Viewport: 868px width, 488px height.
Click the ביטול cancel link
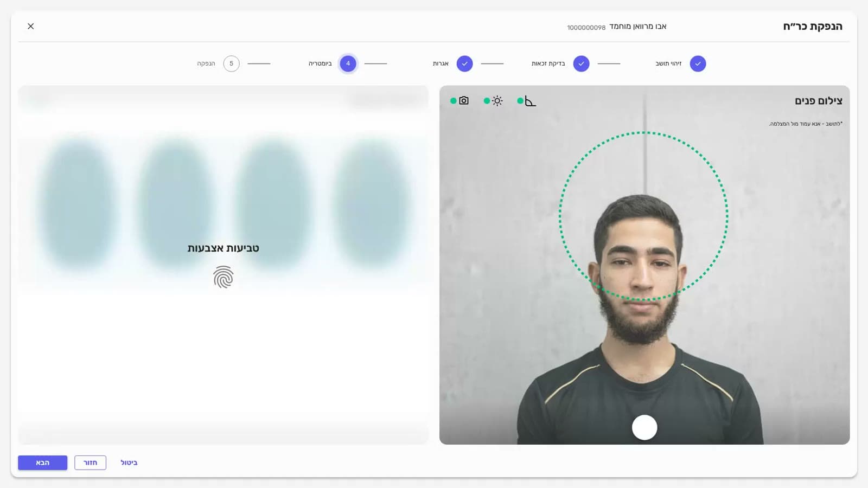point(129,463)
